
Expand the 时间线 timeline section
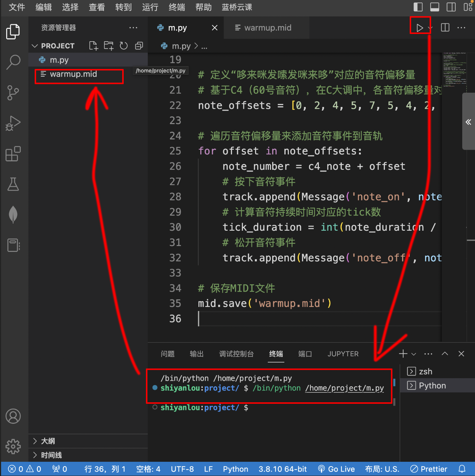click(51, 455)
